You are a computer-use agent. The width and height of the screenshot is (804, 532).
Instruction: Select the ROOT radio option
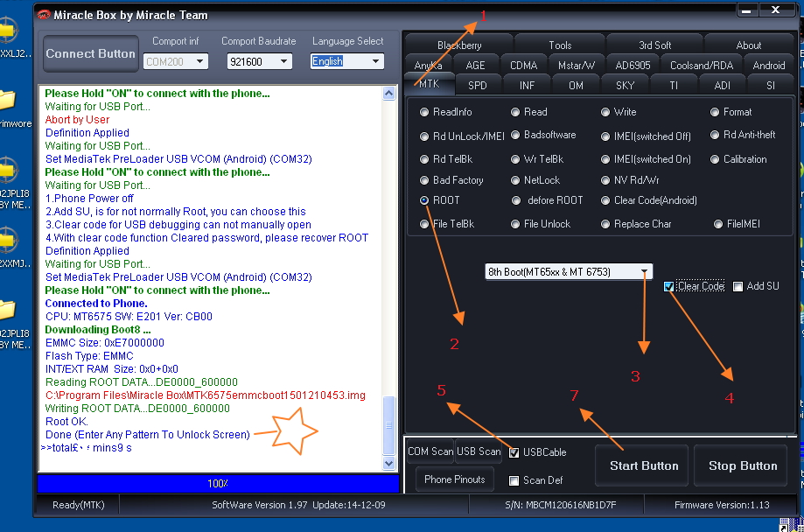coord(424,200)
